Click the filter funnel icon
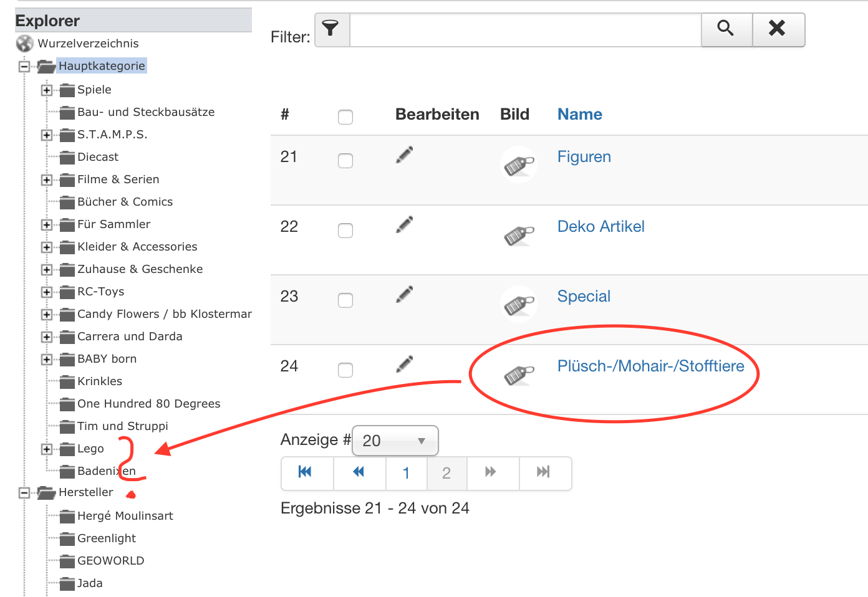This screenshot has width=868, height=597. coord(331,29)
